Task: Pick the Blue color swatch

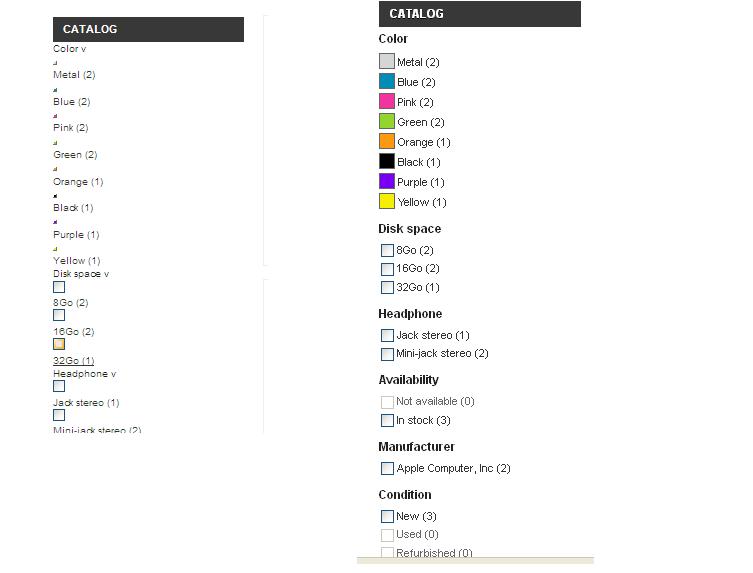Action: click(x=387, y=81)
